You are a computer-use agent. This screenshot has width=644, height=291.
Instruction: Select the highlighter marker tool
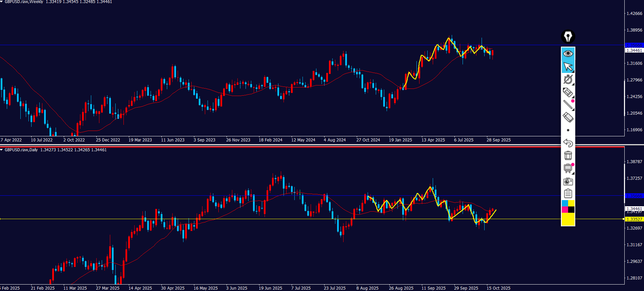[568, 92]
